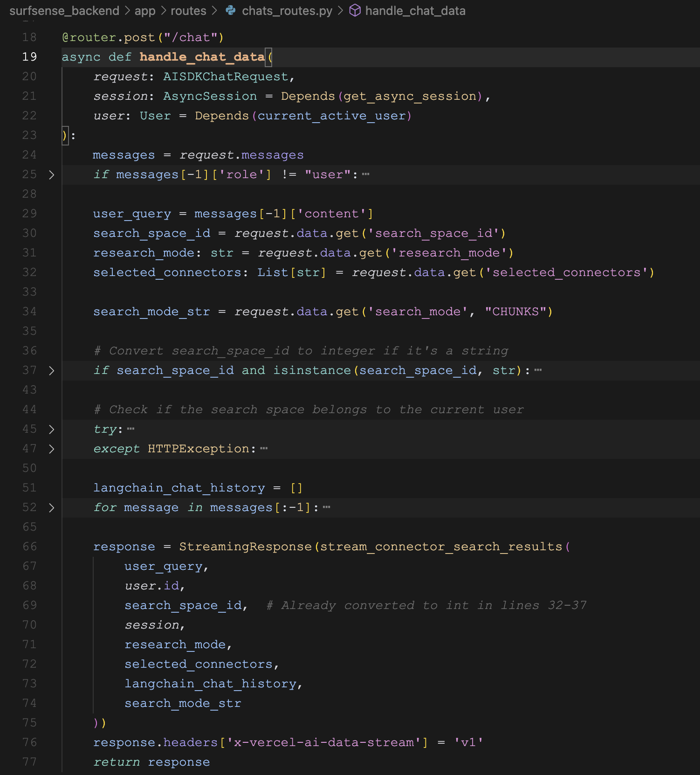Click the 'research_mode' string key on line 31
The image size is (700, 775).
[x=449, y=253]
